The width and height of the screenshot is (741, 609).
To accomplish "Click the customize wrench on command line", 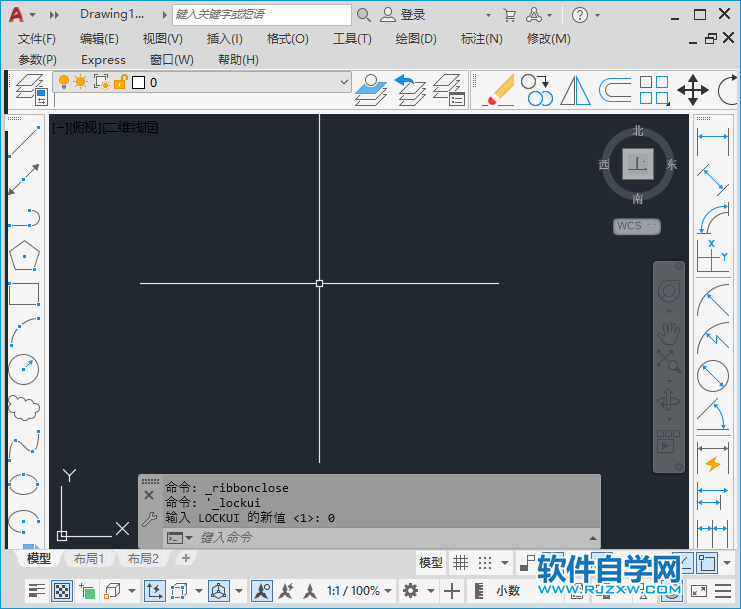I will point(149,519).
